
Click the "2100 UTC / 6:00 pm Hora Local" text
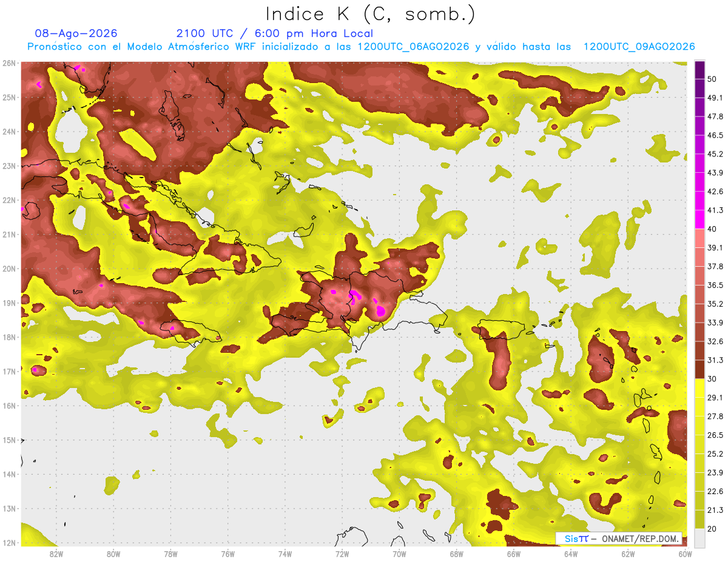tap(275, 33)
